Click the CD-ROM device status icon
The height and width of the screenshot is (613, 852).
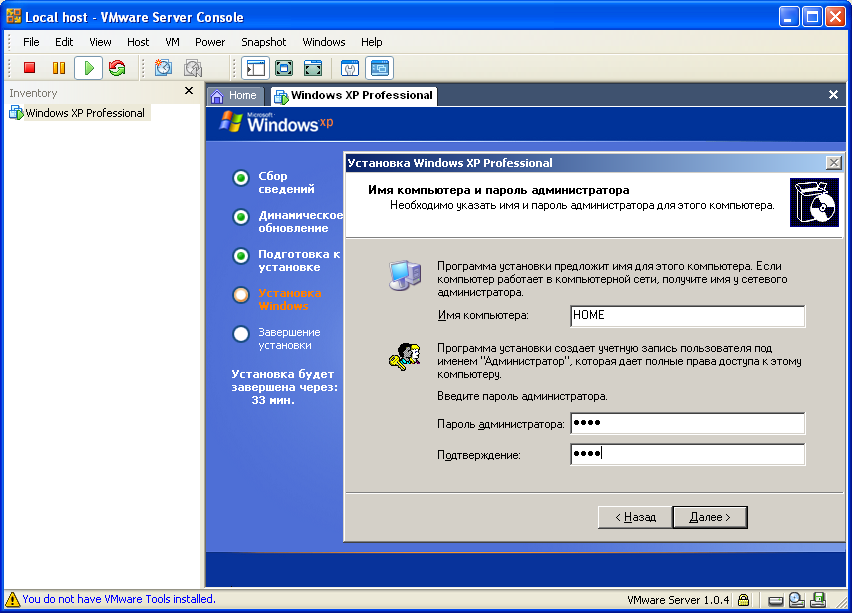tap(797, 599)
